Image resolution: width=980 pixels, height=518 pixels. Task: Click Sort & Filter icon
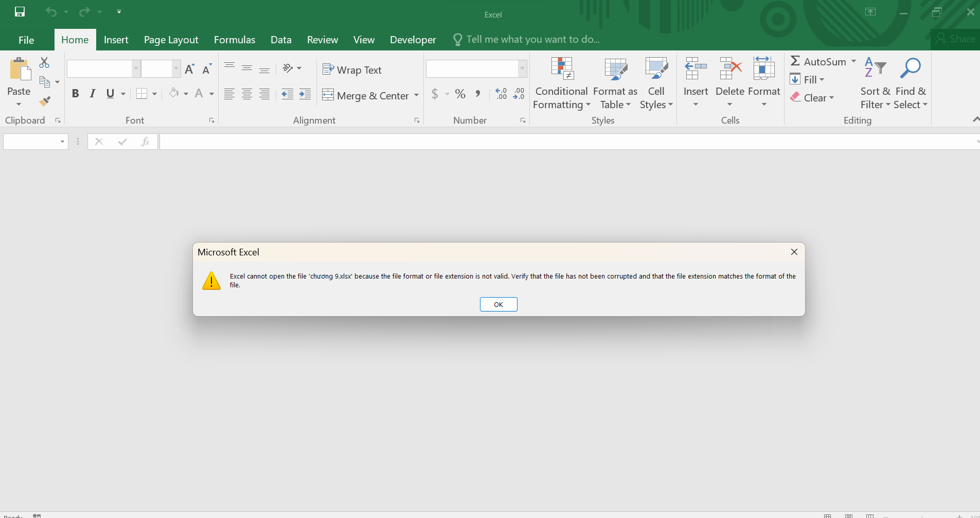coord(875,67)
